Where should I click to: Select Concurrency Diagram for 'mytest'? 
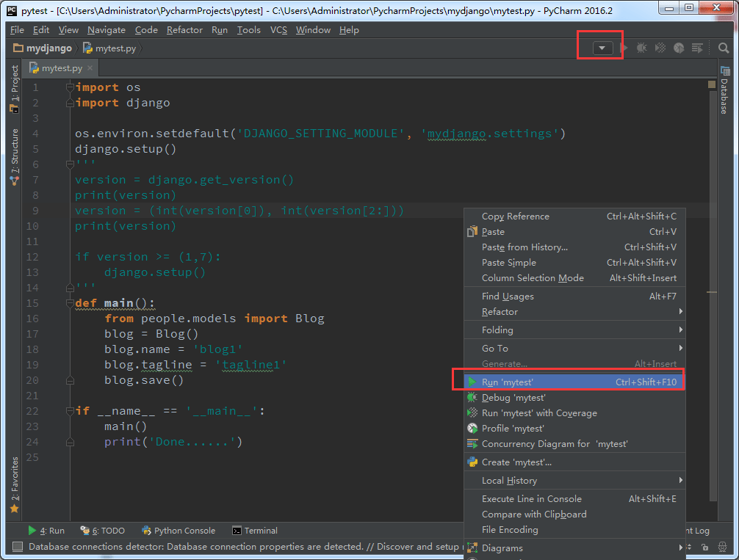574,443
